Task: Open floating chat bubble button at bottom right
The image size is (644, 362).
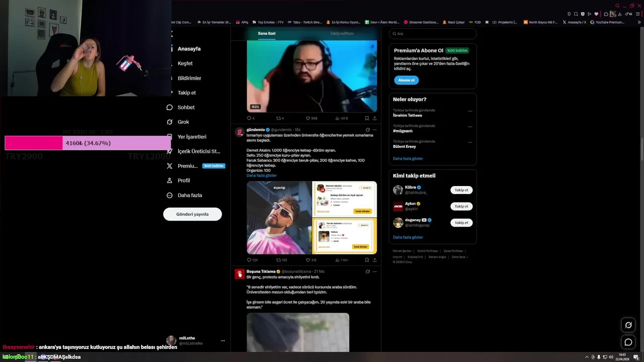Action: (x=628, y=342)
